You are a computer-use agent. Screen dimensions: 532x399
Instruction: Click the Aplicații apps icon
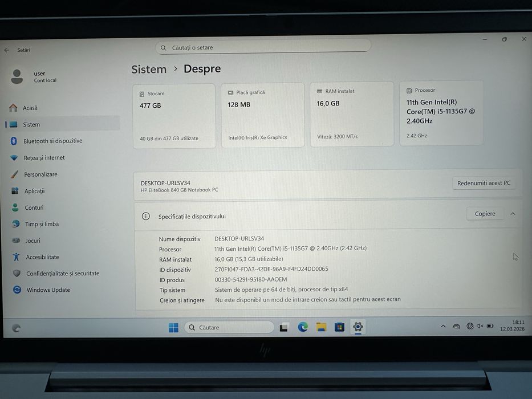click(x=15, y=191)
